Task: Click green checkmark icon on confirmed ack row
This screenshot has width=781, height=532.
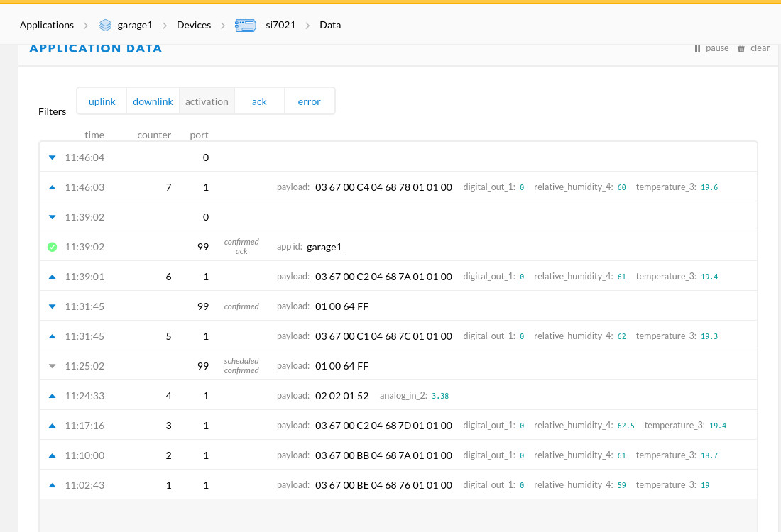Action: tap(52, 247)
